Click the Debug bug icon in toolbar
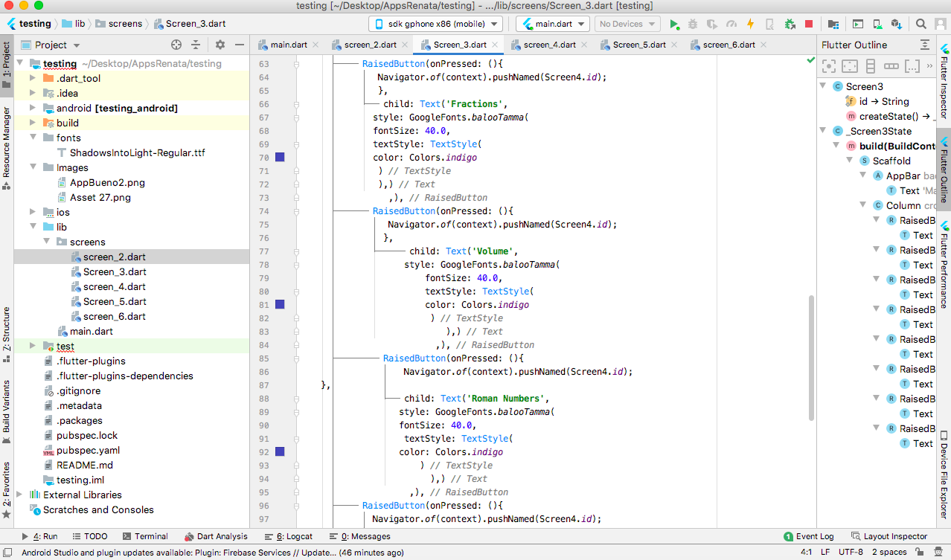This screenshot has width=951, height=560. coord(693,24)
